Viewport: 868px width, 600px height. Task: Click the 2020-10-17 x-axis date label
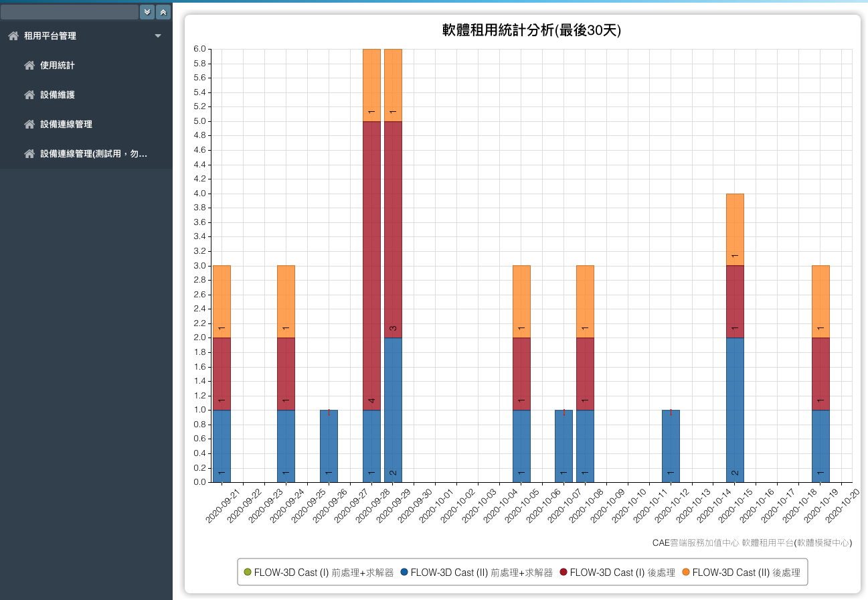(x=780, y=506)
